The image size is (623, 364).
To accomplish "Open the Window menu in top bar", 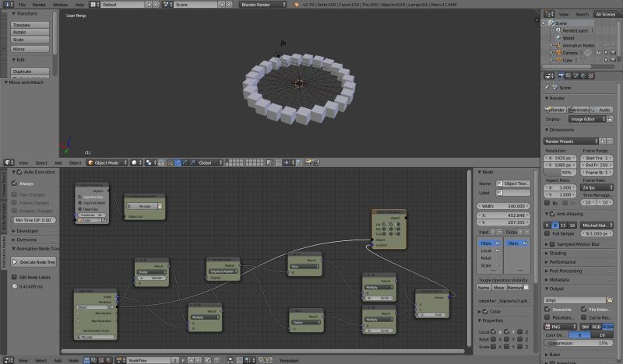I will point(60,5).
